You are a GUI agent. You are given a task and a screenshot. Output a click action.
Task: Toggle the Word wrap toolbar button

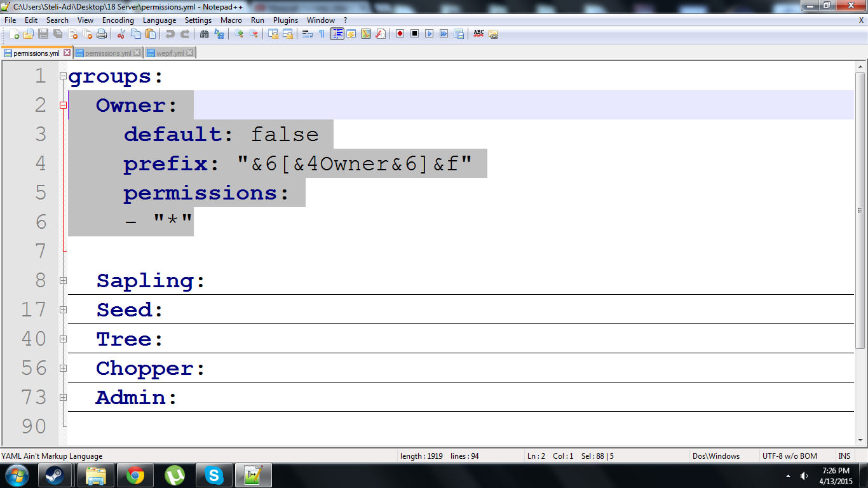click(x=308, y=34)
